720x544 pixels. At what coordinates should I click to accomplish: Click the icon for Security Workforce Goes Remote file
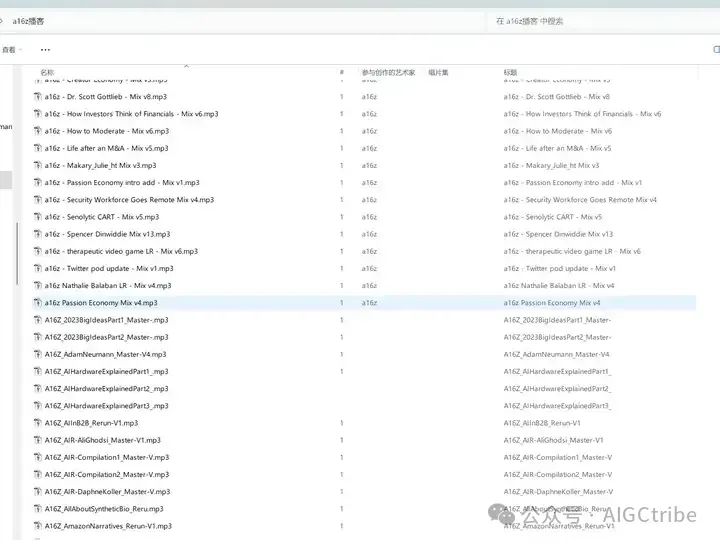click(38, 200)
